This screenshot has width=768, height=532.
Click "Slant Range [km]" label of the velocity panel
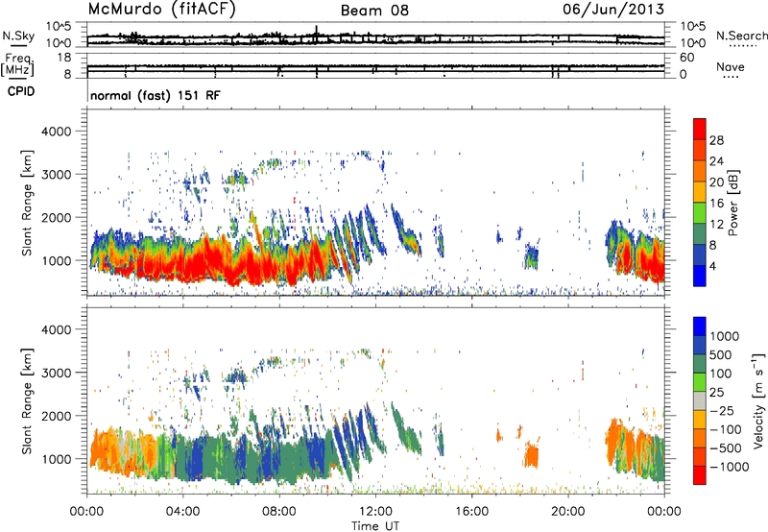(27, 400)
